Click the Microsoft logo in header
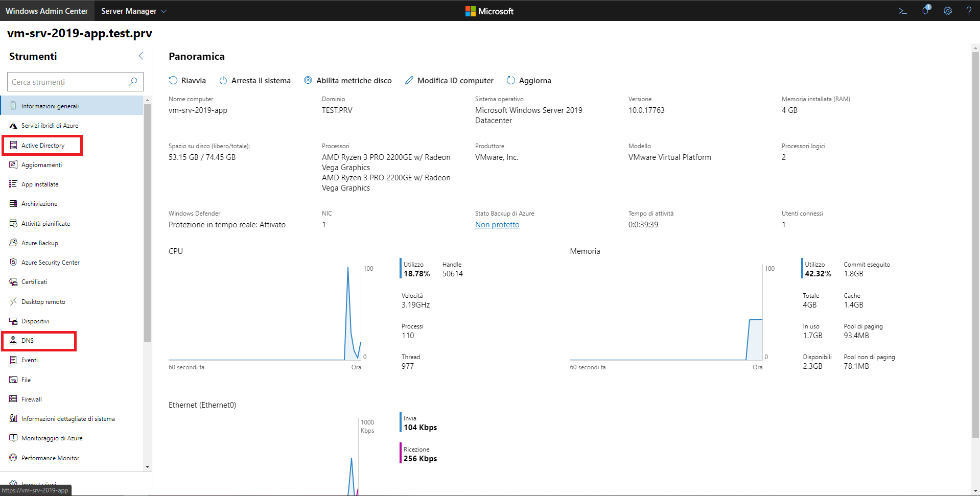Screen dimensions: 980x496 [x=489, y=11]
